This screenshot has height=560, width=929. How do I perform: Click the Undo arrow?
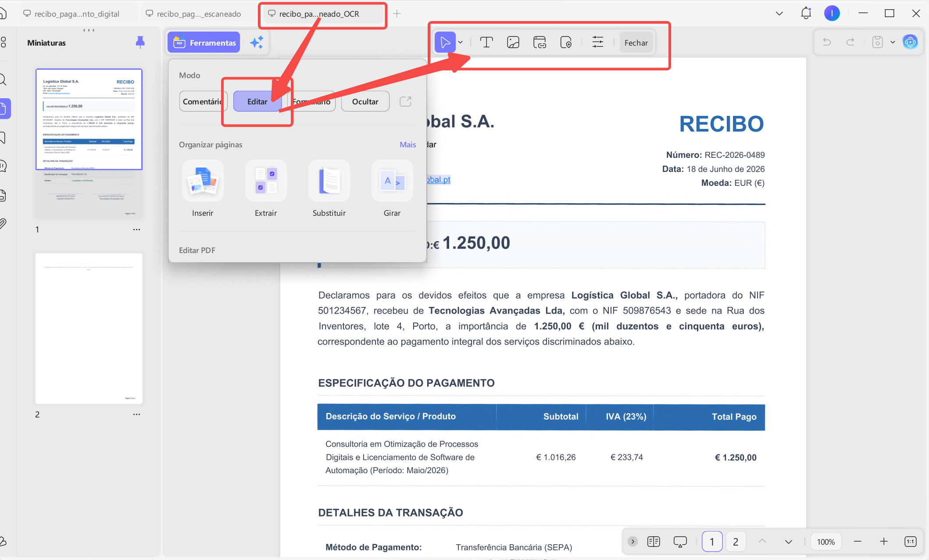827,42
